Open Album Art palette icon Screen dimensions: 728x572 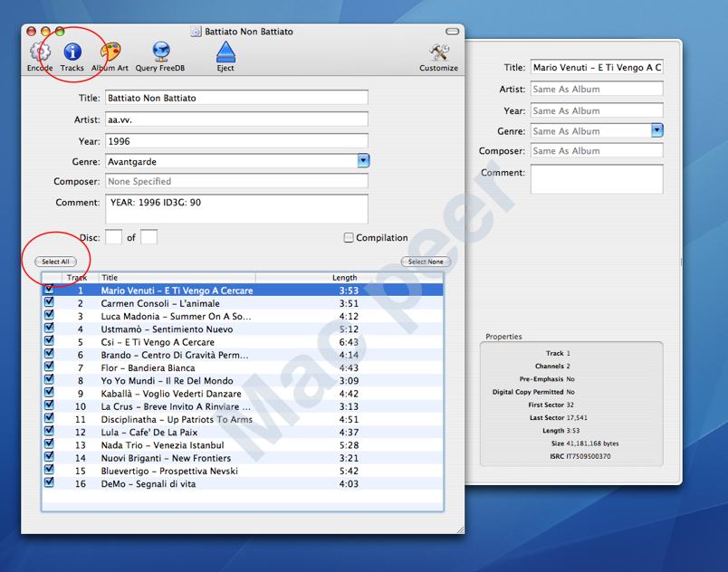click(x=110, y=52)
